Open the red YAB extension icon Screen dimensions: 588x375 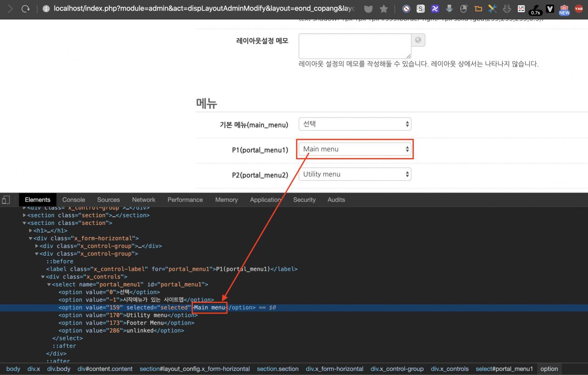pyautogui.click(x=578, y=8)
